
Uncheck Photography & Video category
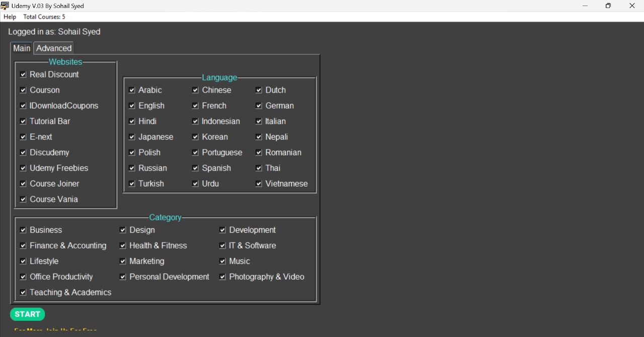(x=222, y=277)
